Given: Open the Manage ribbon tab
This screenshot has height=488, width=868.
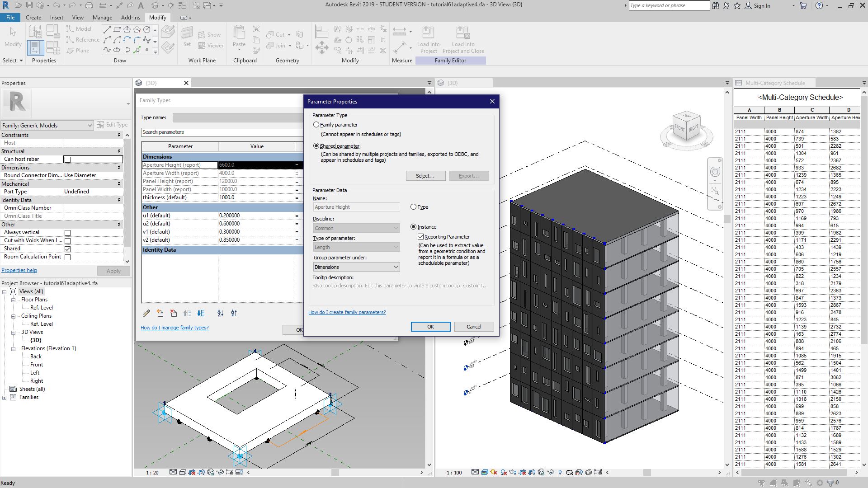Looking at the screenshot, I should pyautogui.click(x=102, y=18).
